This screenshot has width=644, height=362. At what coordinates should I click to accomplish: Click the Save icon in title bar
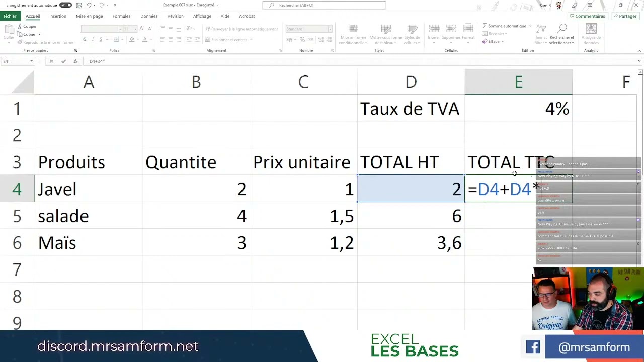point(78,5)
